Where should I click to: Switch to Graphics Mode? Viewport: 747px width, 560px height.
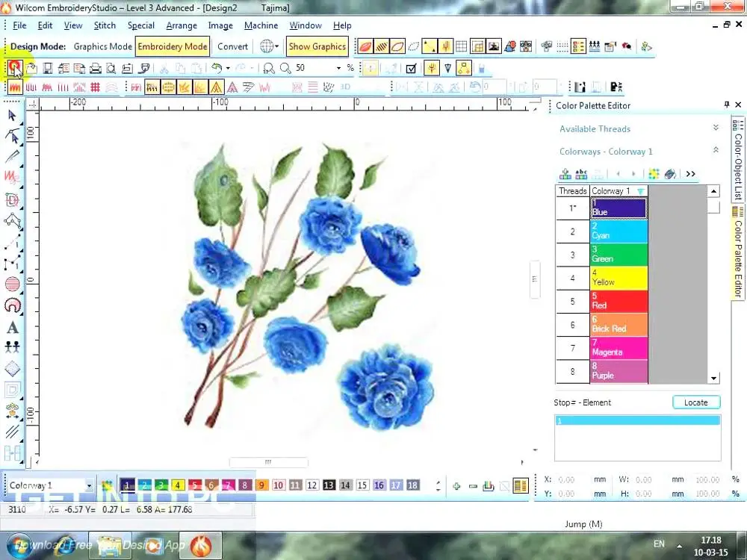(102, 46)
